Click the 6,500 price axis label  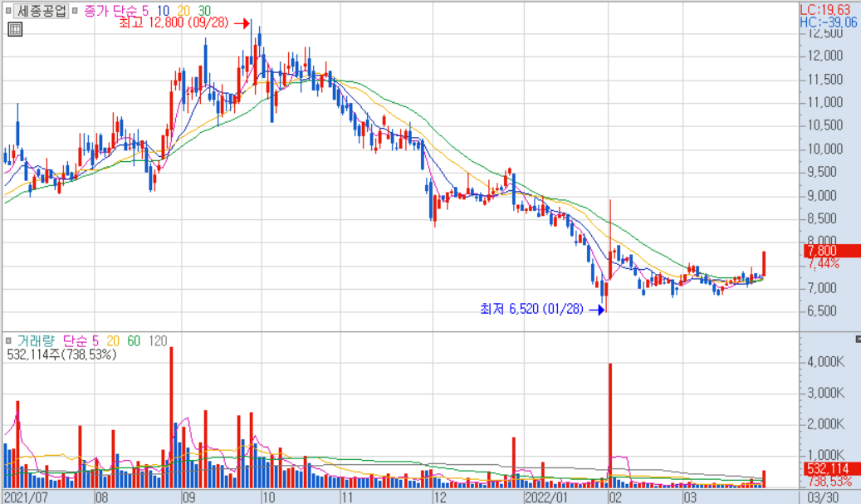[x=822, y=311]
